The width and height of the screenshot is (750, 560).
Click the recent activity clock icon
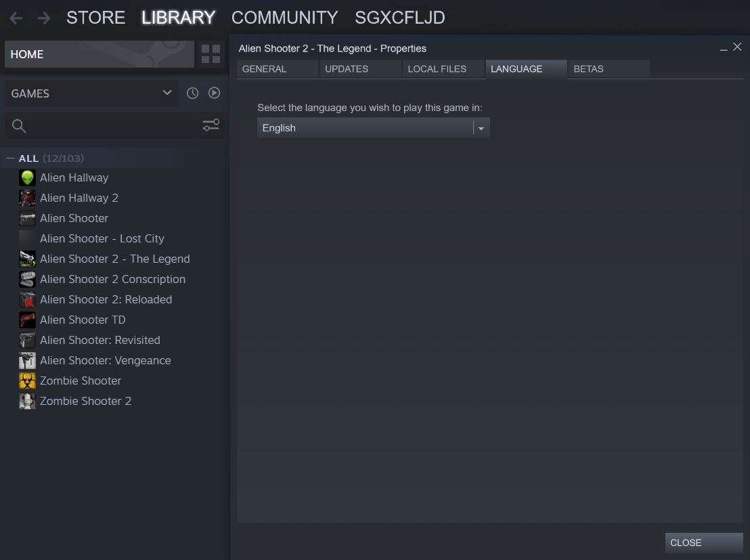[x=192, y=93]
